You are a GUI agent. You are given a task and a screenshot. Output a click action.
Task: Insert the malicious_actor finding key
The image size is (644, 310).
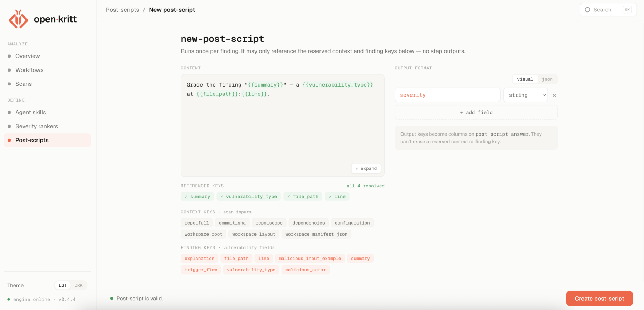coord(305,270)
